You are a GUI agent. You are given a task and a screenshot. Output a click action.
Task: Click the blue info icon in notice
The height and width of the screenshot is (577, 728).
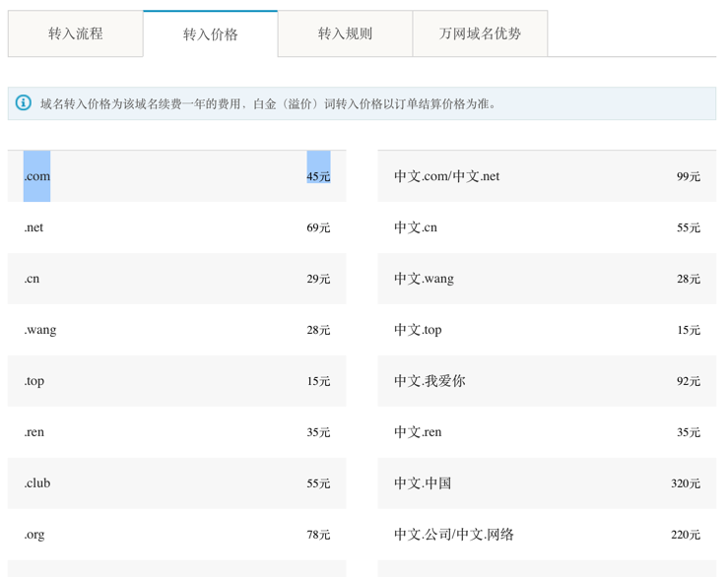pyautogui.click(x=24, y=102)
